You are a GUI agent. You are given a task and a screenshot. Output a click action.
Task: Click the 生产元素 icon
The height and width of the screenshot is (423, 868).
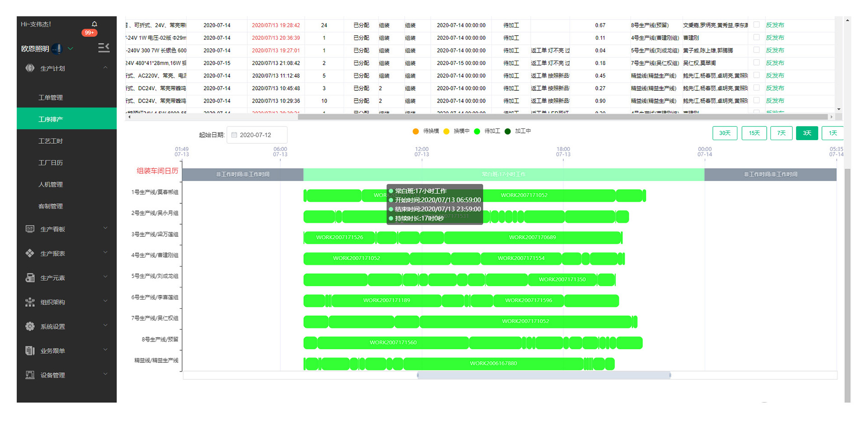tap(30, 278)
